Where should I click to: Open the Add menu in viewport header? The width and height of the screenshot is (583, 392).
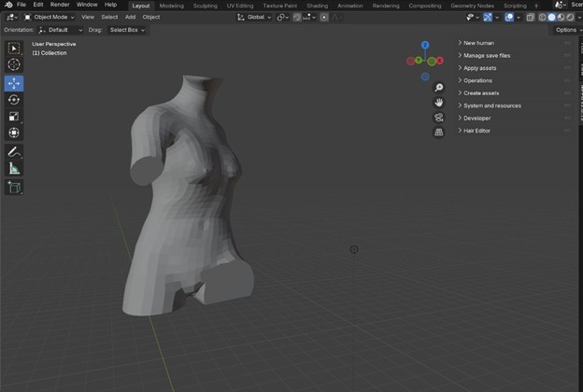coord(131,17)
